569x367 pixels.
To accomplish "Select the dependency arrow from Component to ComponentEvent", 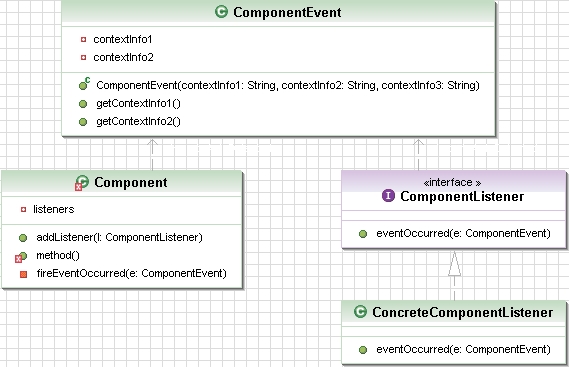I will coord(152,155).
